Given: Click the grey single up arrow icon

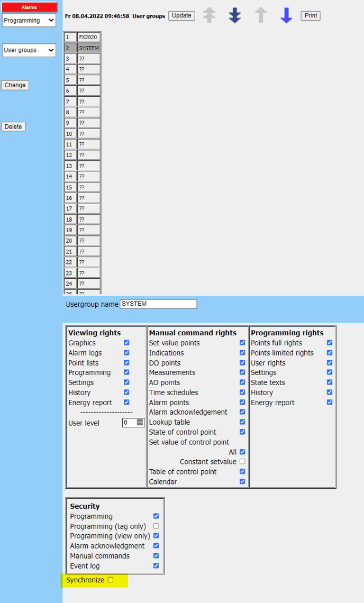Looking at the screenshot, I should click(x=261, y=15).
